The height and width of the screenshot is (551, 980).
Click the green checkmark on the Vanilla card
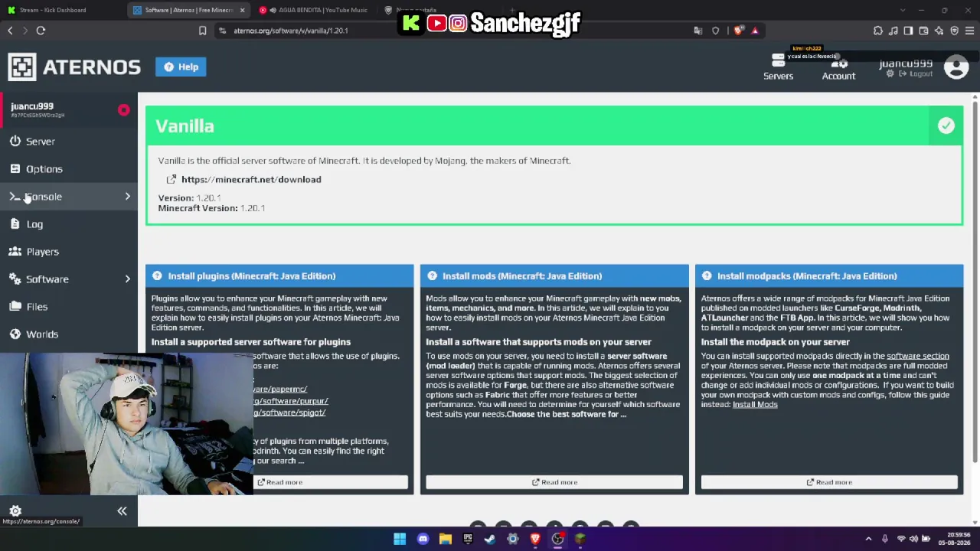(x=946, y=126)
